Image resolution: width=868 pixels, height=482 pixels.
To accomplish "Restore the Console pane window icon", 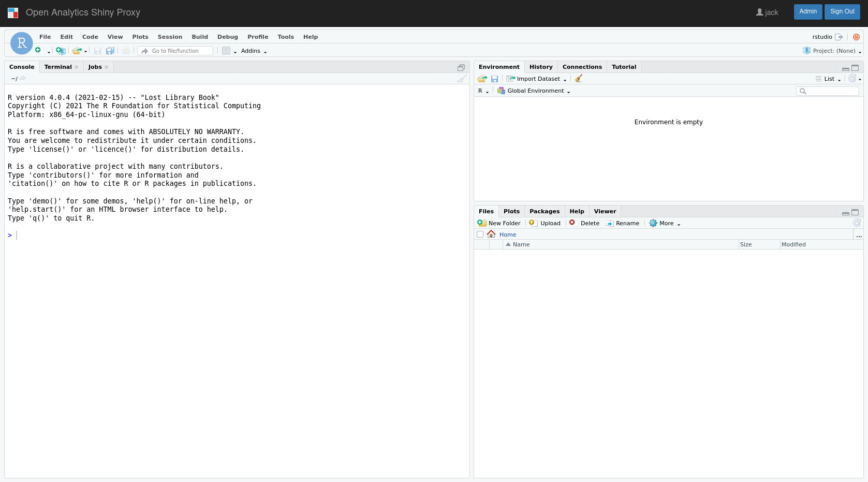I will [x=461, y=68].
